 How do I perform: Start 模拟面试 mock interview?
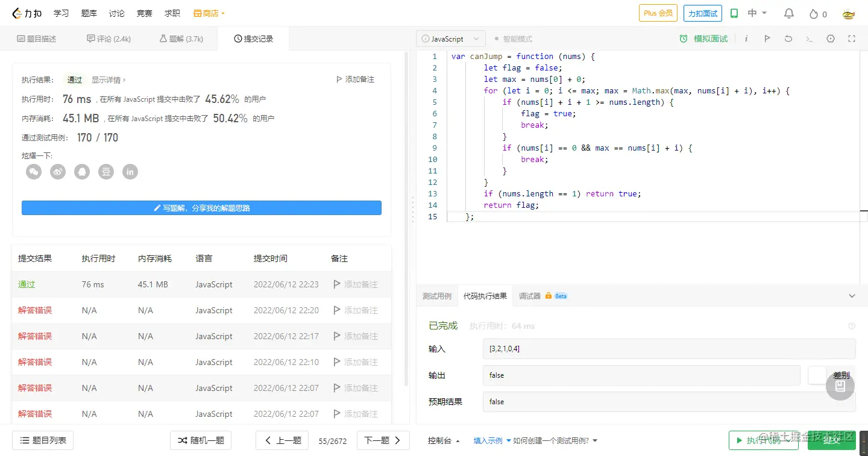click(x=703, y=39)
